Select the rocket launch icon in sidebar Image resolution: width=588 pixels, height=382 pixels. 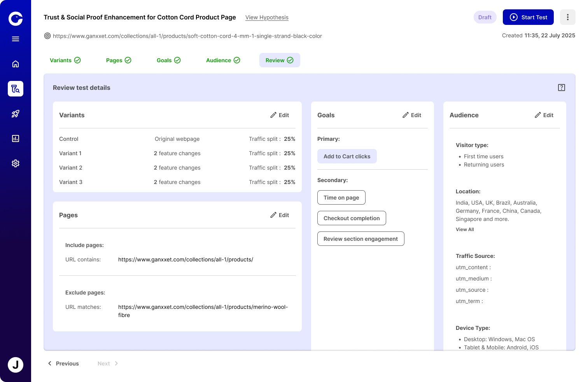point(16,114)
